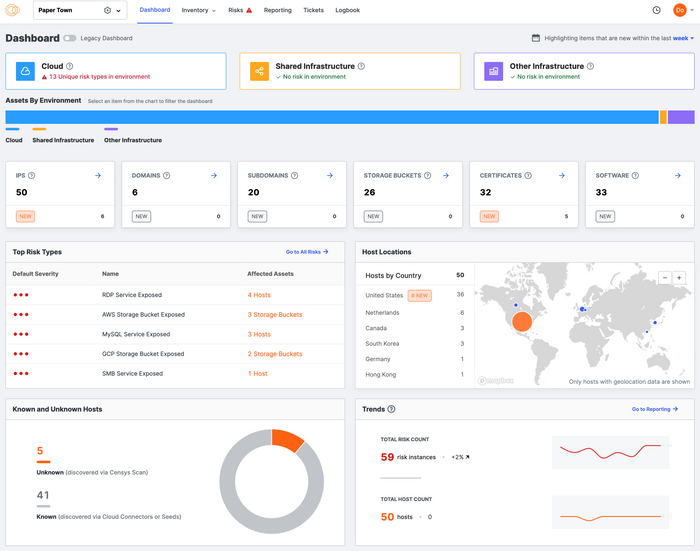Click the arrow icon on IPS card
This screenshot has width=700, height=551.
coord(98,176)
